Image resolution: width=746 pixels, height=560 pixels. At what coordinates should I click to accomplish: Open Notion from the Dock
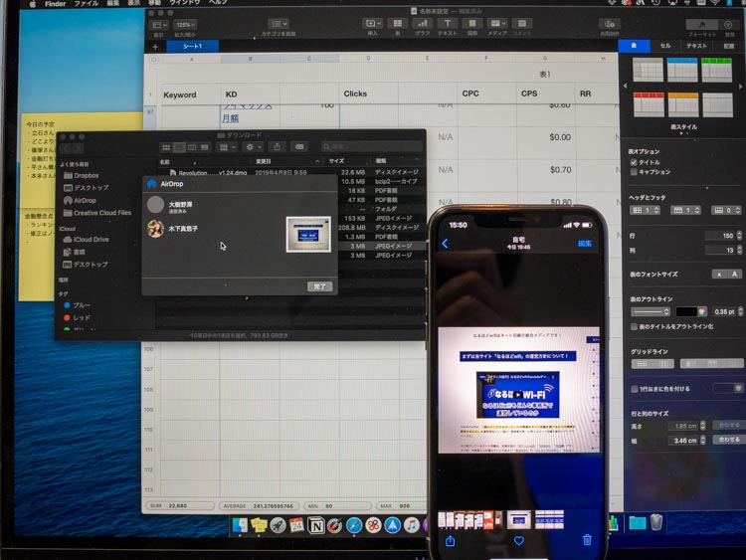coord(316,525)
